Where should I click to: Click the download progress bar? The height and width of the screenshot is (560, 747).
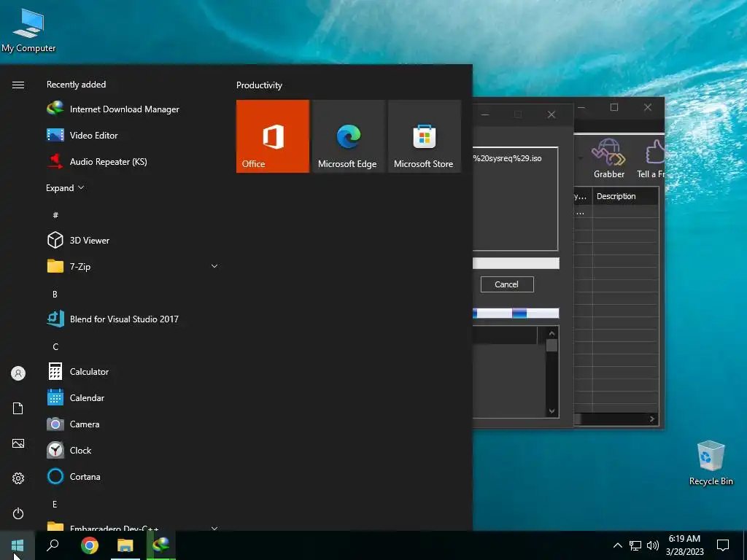coord(516,263)
